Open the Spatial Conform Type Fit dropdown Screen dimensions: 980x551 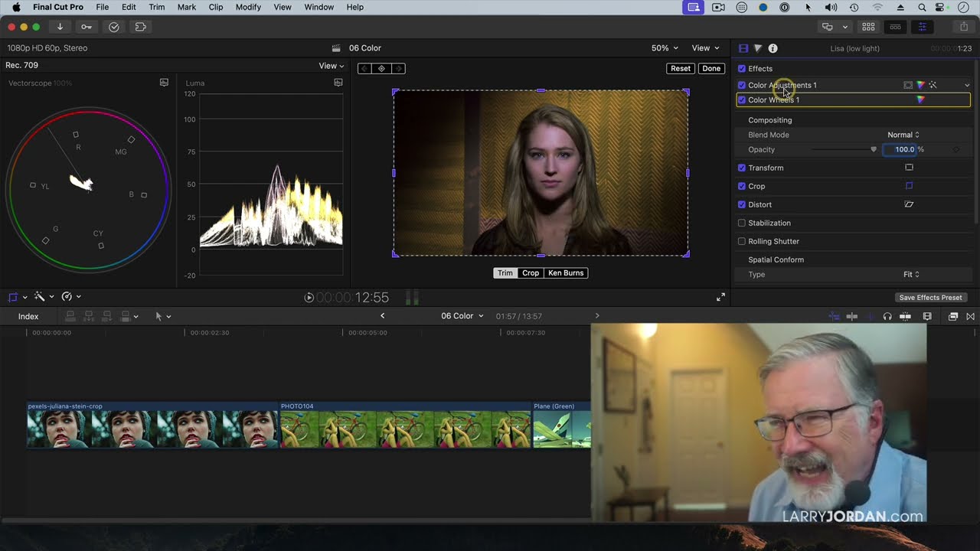coord(911,274)
